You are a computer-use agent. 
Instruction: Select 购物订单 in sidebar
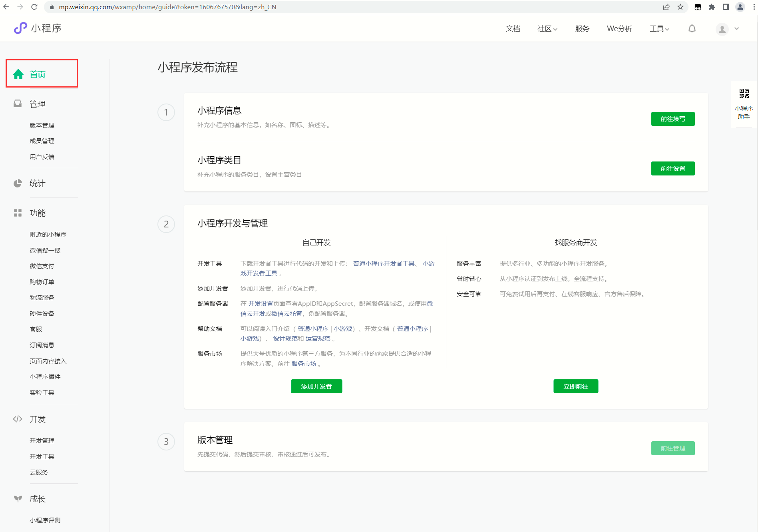coord(42,282)
